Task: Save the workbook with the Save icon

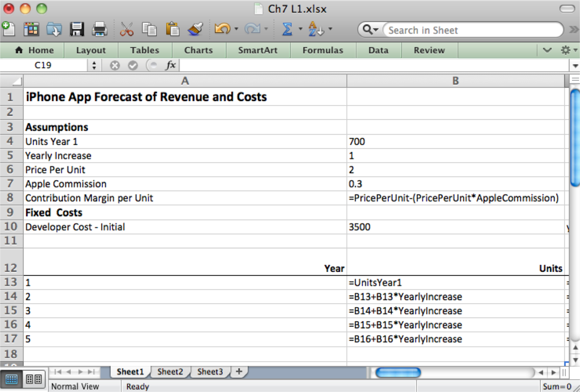Action: pos(77,29)
